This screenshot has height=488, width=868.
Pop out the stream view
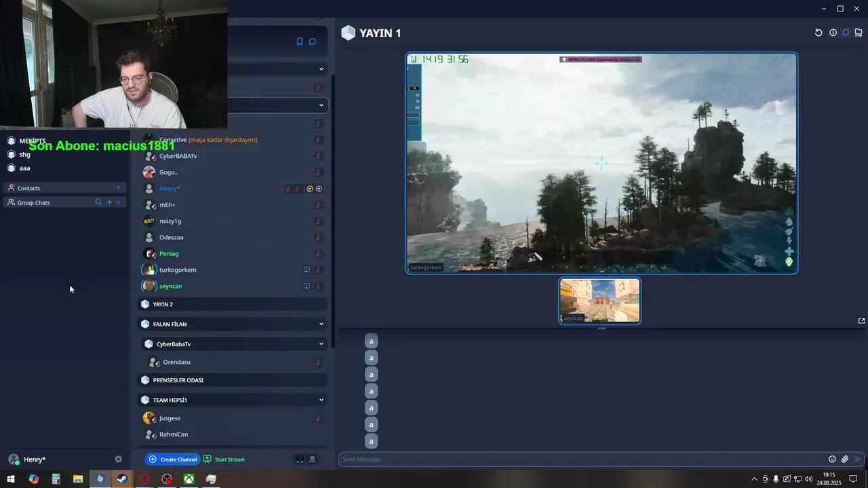pyautogui.click(x=861, y=321)
